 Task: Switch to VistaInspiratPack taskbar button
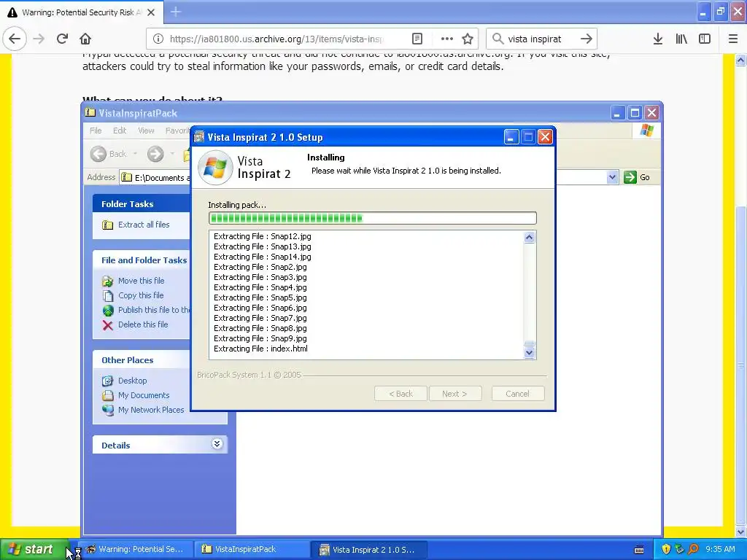point(251,550)
